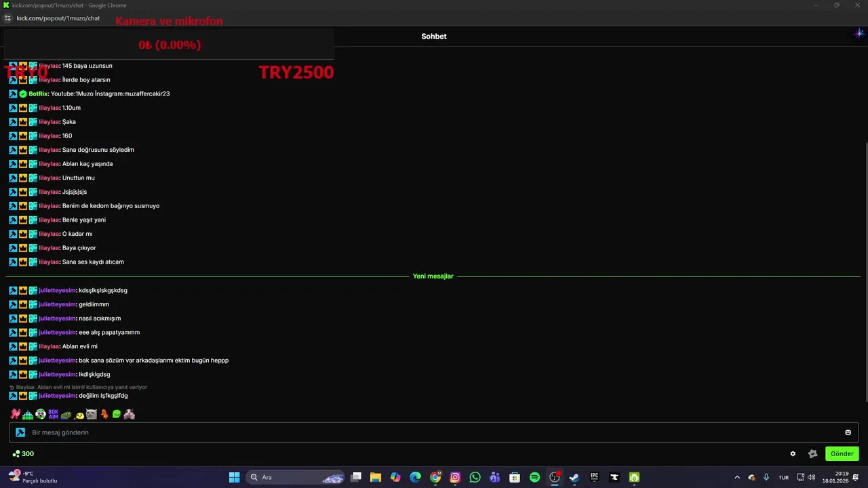
Task: Open BotRix username profile
Action: 38,94
